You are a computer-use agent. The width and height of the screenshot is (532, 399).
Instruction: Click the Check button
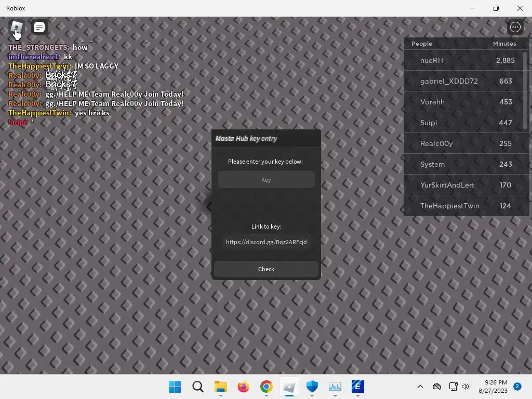point(266,269)
